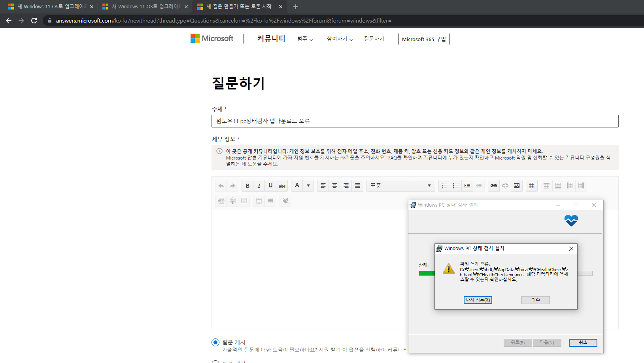The height and width of the screenshot is (363, 644).
Task: Reload the current page
Action: [34, 21]
